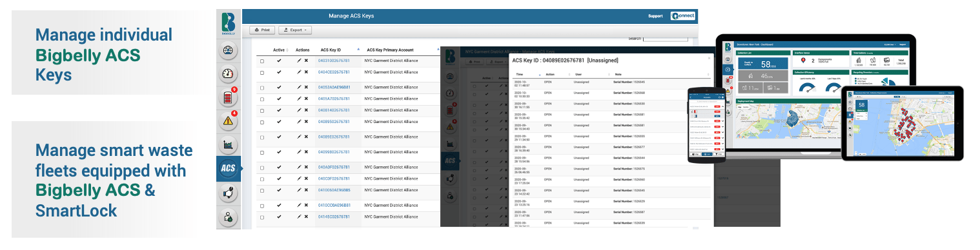This screenshot has width=980, height=250.
Task: Check the box for key 0405A702676781
Action: click(262, 99)
